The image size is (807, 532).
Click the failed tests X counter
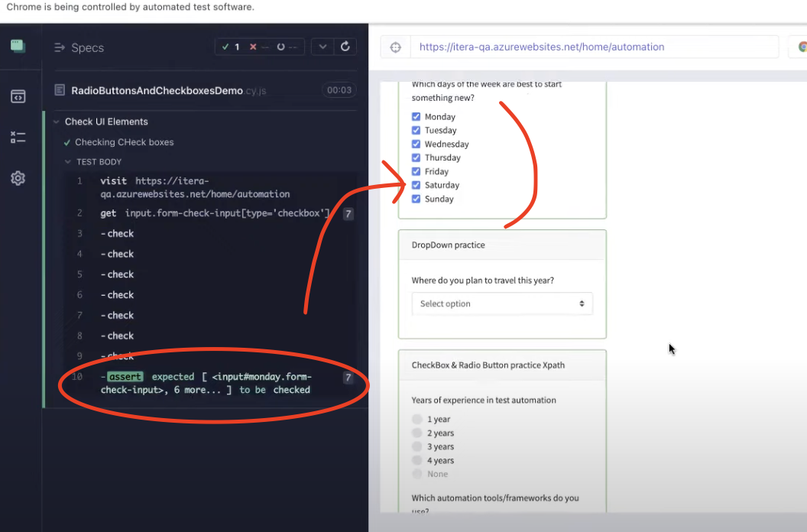tap(259, 47)
